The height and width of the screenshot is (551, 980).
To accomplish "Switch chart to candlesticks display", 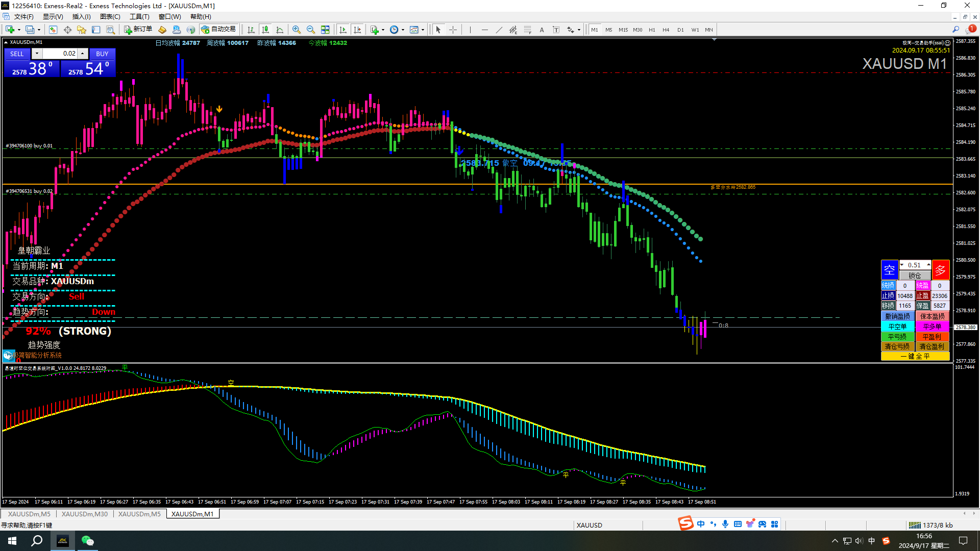I will point(265,30).
